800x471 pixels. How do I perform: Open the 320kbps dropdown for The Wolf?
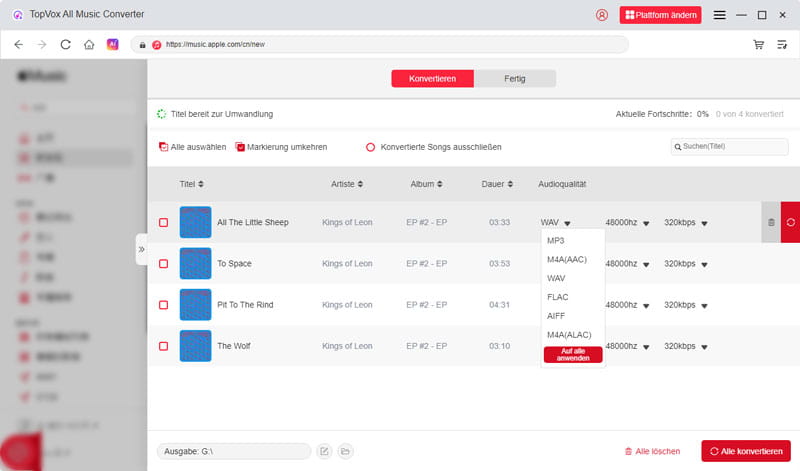[705, 346]
